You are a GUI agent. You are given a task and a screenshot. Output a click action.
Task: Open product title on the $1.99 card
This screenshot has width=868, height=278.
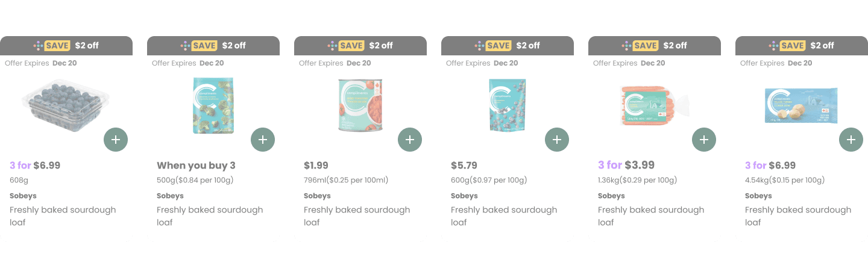pyautogui.click(x=357, y=216)
